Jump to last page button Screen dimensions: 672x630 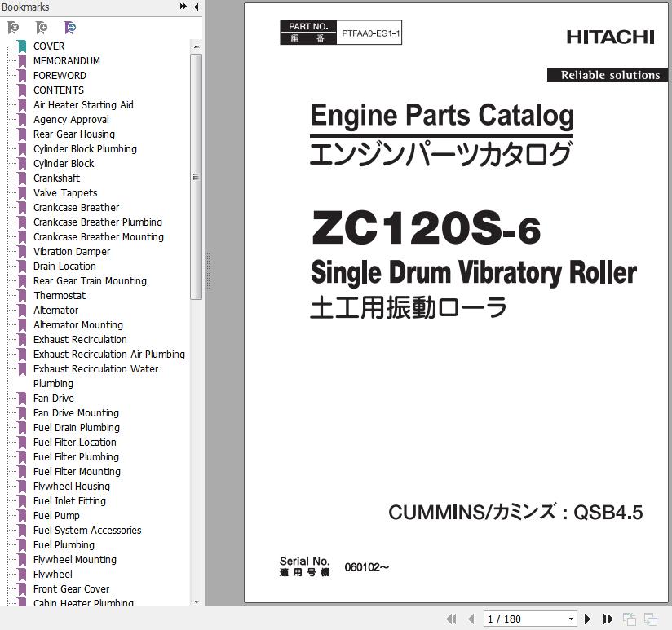(608, 619)
